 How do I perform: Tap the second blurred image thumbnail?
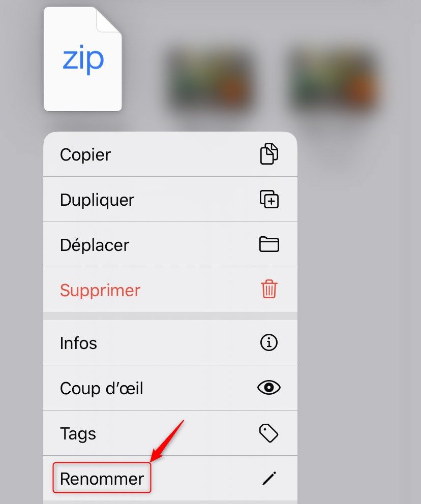(x=335, y=80)
